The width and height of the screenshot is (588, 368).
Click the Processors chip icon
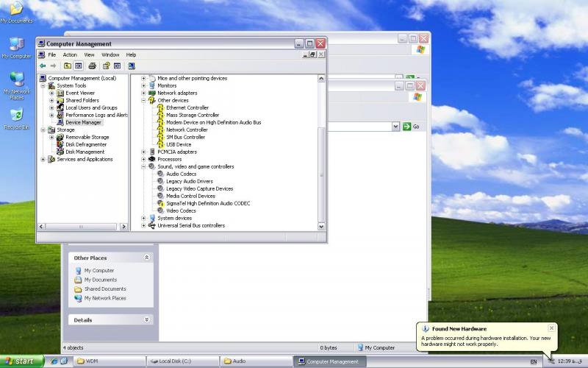152,159
